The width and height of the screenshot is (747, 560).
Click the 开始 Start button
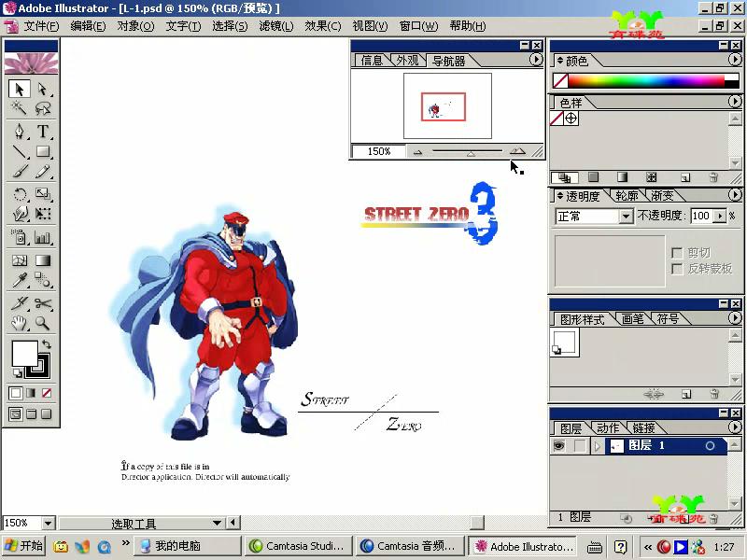click(24, 546)
